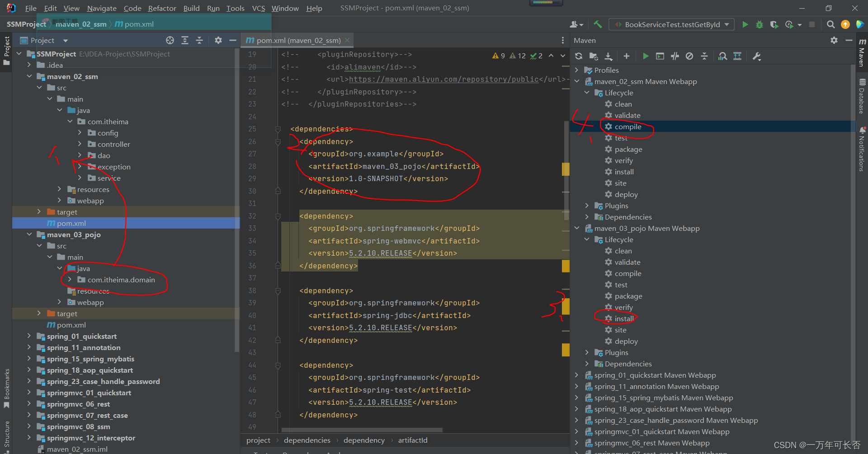This screenshot has width=868, height=454.
Task: Open editor tabs more options menu
Action: 563,40
